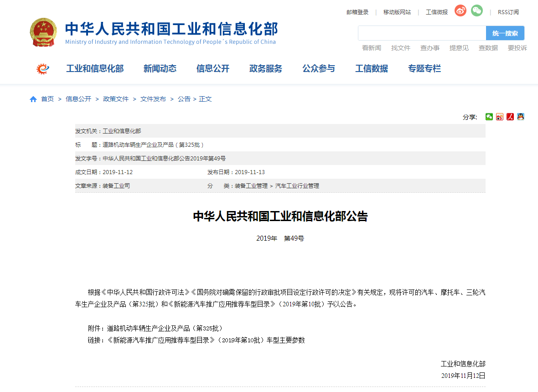Select the 查数据 search option

click(488, 48)
